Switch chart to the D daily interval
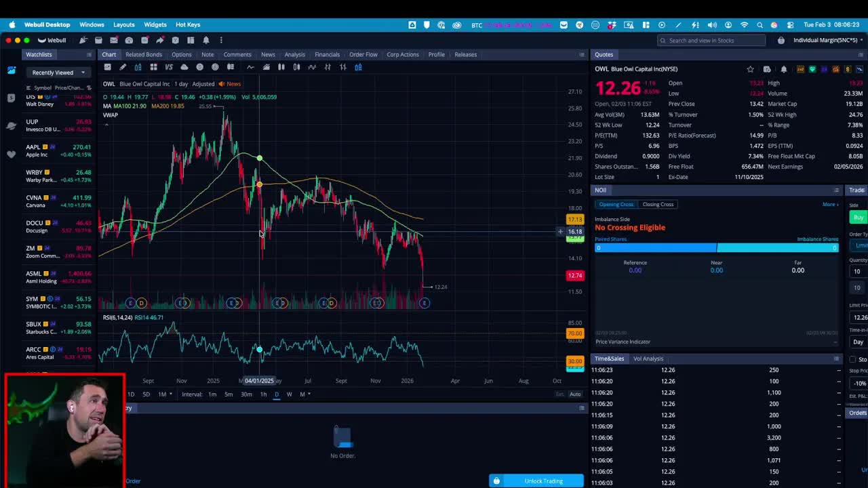The image size is (868, 488). click(276, 394)
